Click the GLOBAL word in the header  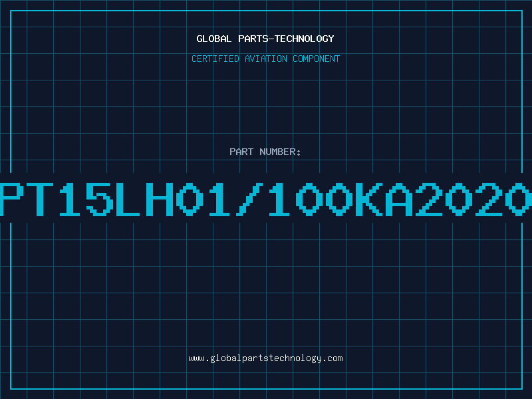click(x=214, y=39)
